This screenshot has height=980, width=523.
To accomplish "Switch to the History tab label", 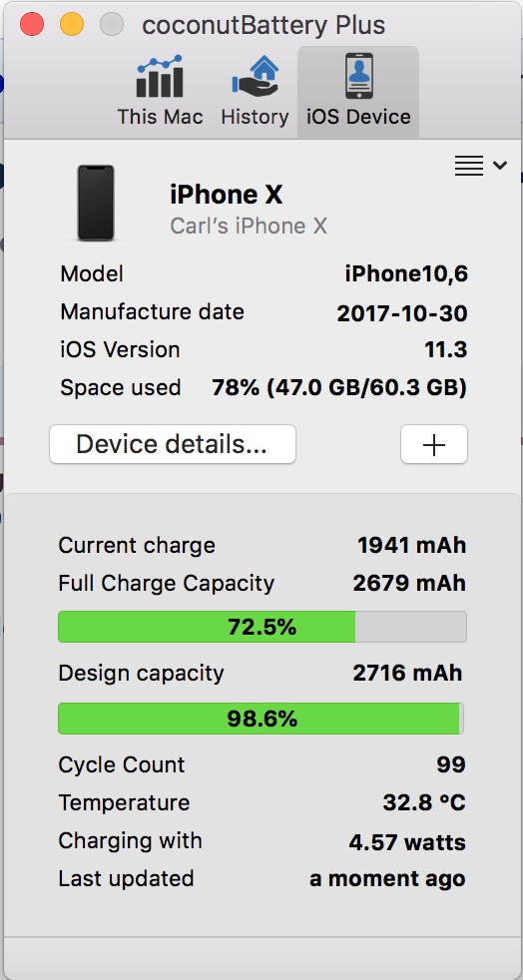I will [x=255, y=117].
